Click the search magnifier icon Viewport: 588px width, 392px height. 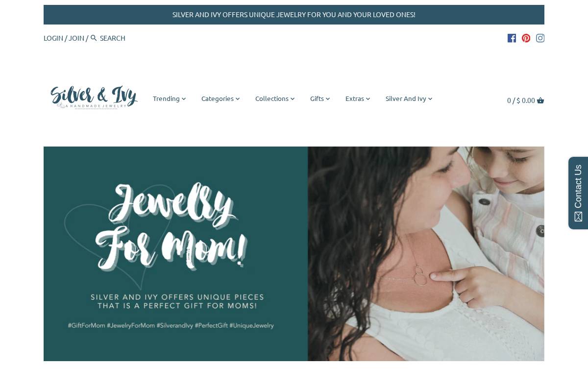(94, 38)
